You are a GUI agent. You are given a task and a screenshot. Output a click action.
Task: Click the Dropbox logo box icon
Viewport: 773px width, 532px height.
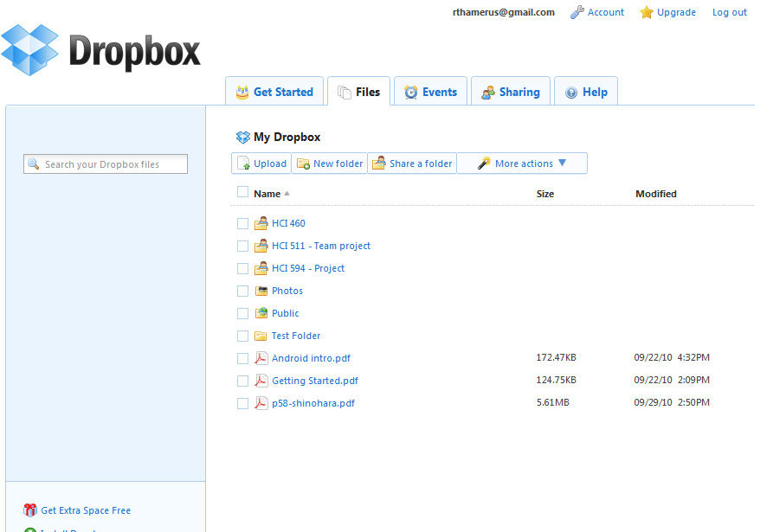(29, 50)
